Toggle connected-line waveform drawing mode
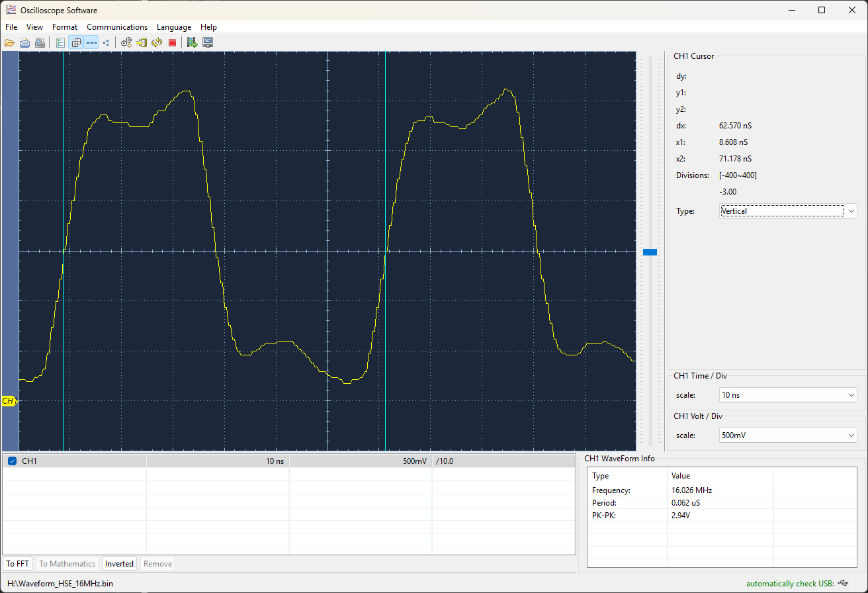This screenshot has height=593, width=868. [x=91, y=43]
